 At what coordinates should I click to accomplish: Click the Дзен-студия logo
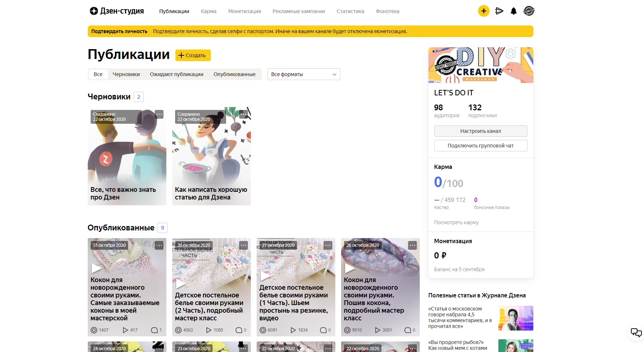click(116, 11)
